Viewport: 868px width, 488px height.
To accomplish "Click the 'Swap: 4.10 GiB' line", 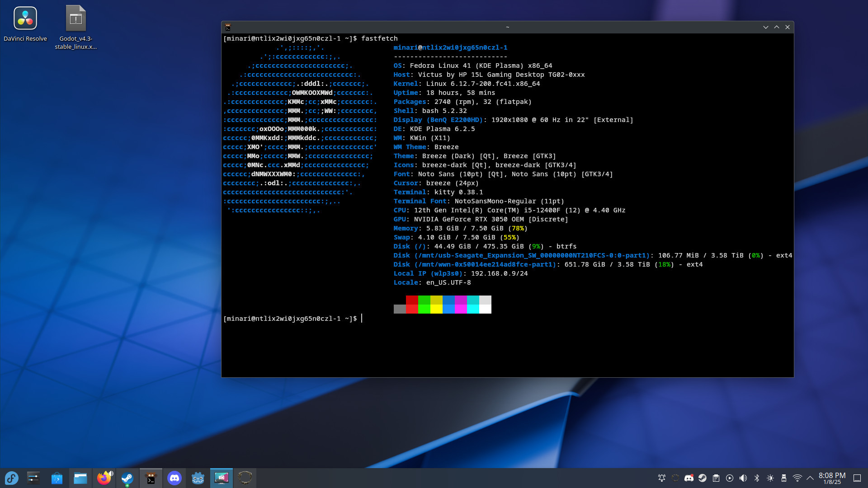I will 457,237.
